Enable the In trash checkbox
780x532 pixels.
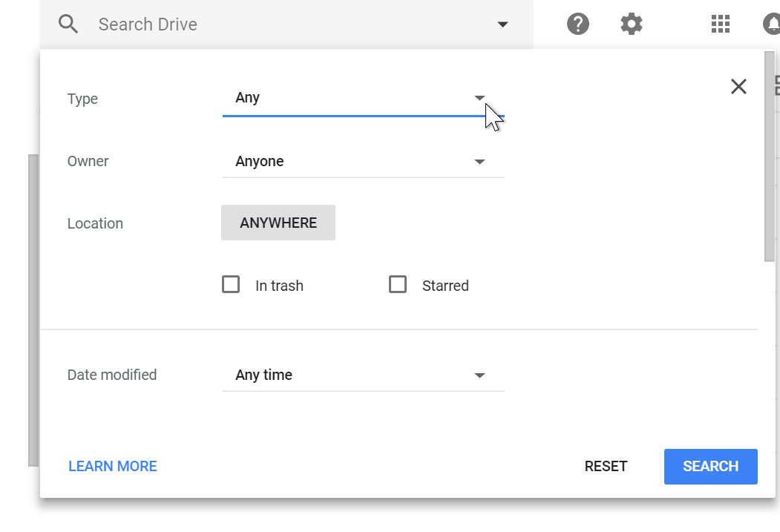(232, 285)
